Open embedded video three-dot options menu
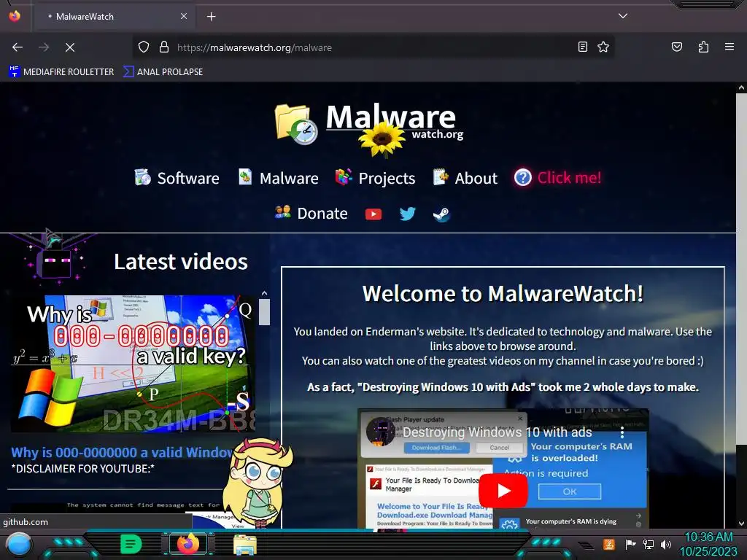The width and height of the screenshot is (747, 560). tap(622, 432)
